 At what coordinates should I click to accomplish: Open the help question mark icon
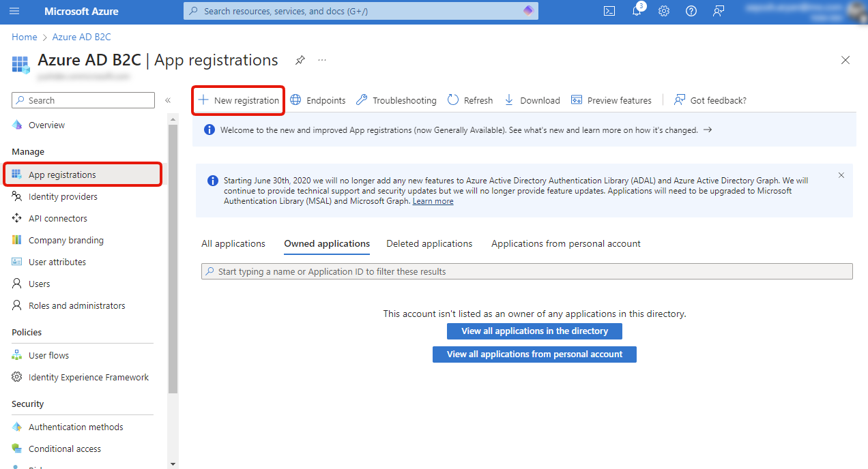pos(691,11)
